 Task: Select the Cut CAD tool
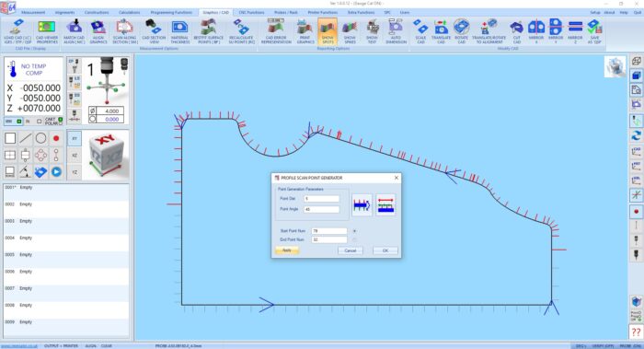(517, 31)
